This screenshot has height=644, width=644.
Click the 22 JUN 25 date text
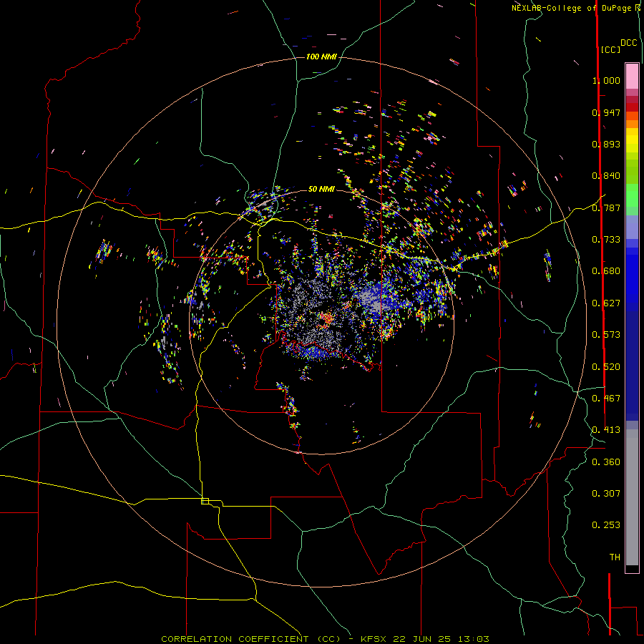click(422, 639)
